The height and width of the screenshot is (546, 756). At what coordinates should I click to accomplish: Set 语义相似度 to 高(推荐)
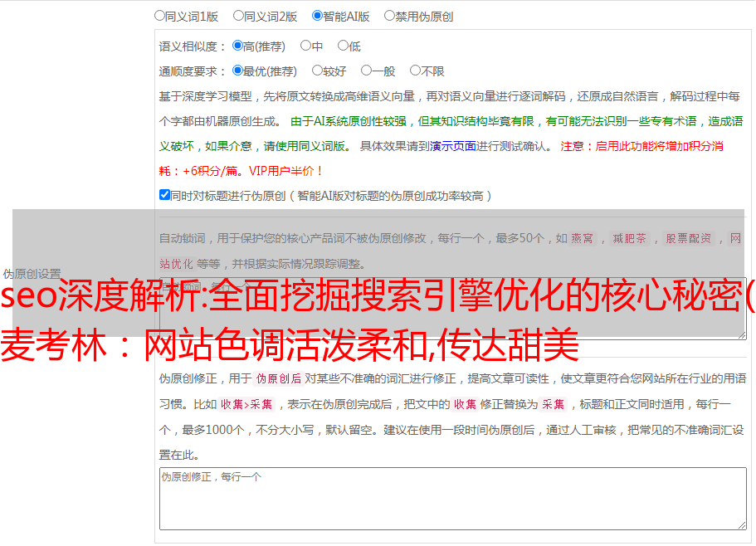pyautogui.click(x=237, y=46)
